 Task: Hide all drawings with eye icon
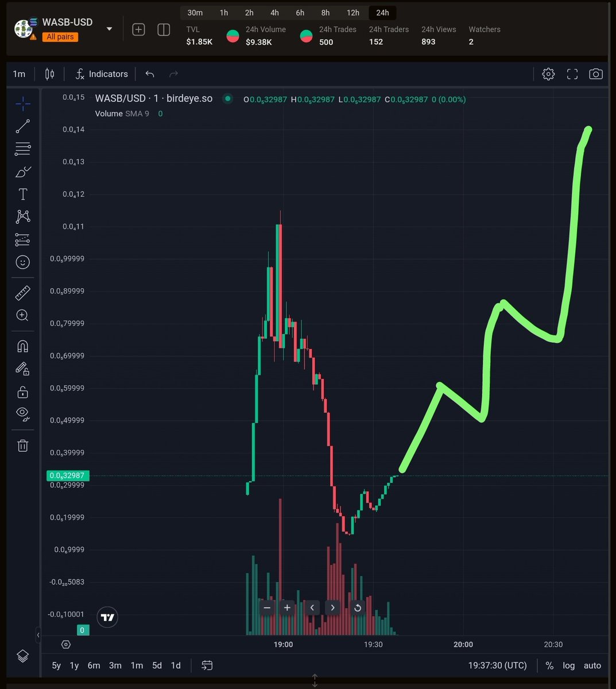(x=23, y=413)
